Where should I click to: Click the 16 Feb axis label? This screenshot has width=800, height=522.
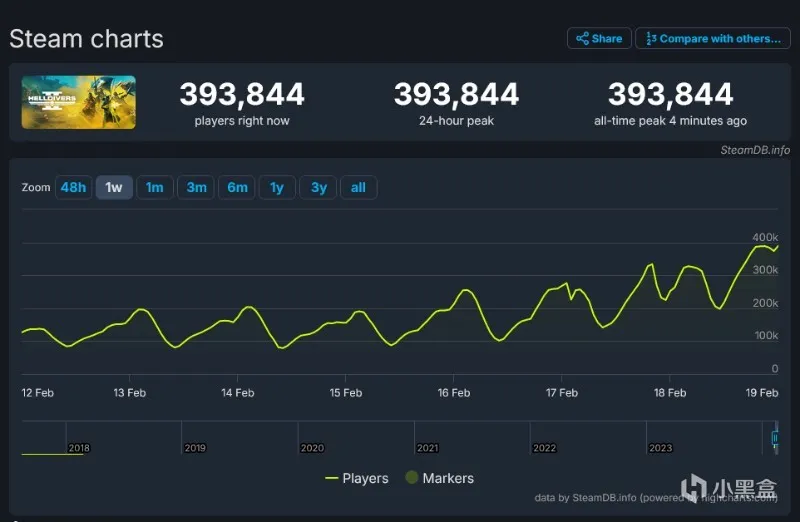454,393
